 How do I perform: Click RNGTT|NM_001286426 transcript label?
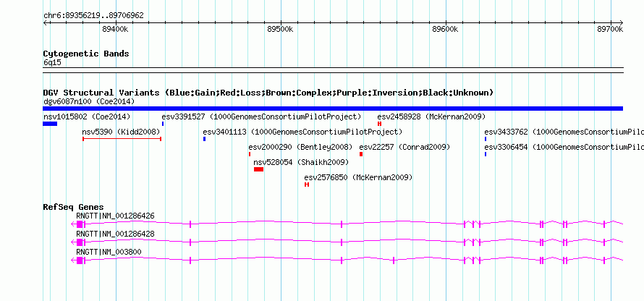115,216
